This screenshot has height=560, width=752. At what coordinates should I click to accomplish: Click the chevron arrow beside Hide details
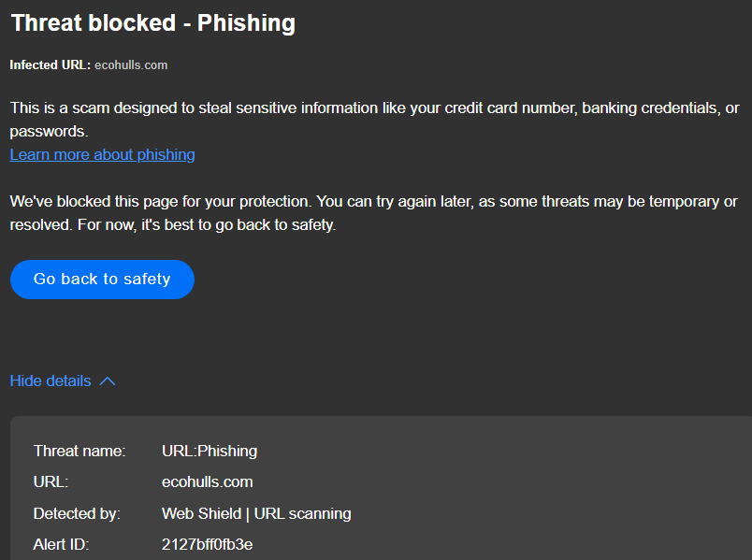point(108,381)
